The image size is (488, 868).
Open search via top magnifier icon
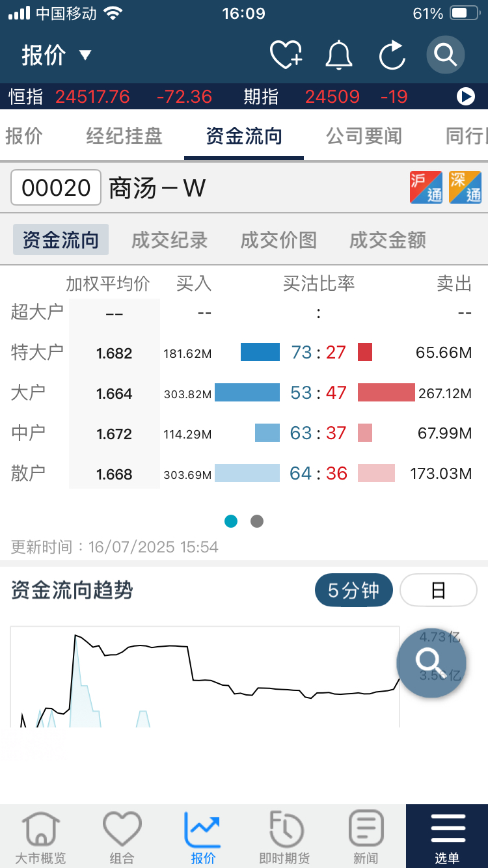(x=446, y=55)
